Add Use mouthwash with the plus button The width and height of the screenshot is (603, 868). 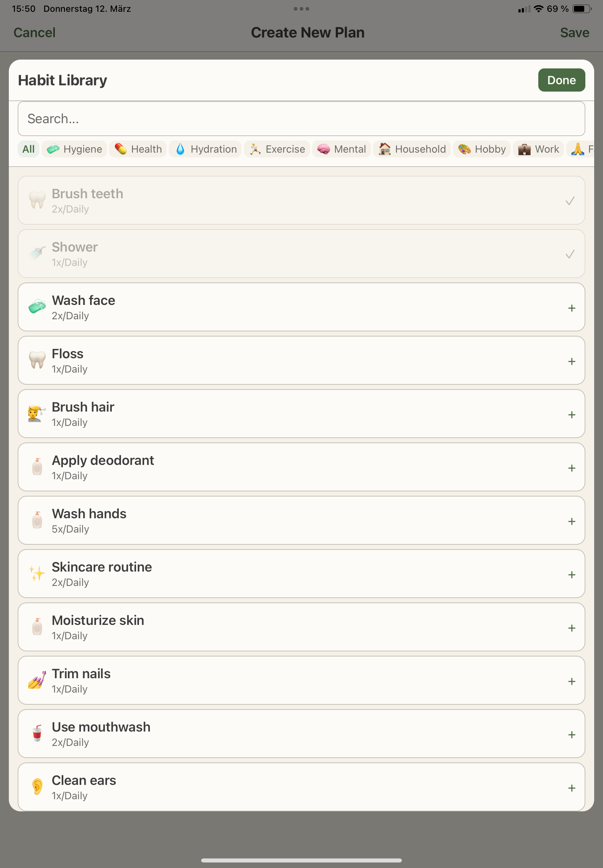[x=572, y=734]
